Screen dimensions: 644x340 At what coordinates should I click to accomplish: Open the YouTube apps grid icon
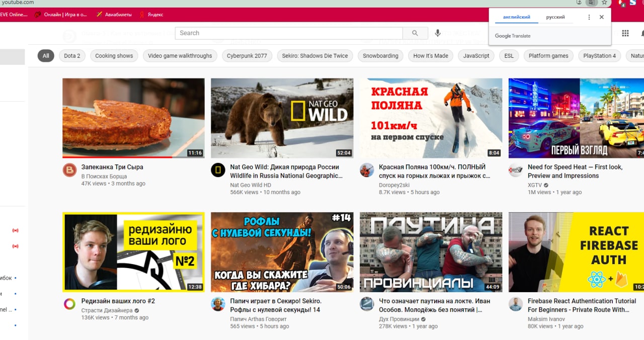[x=625, y=33]
